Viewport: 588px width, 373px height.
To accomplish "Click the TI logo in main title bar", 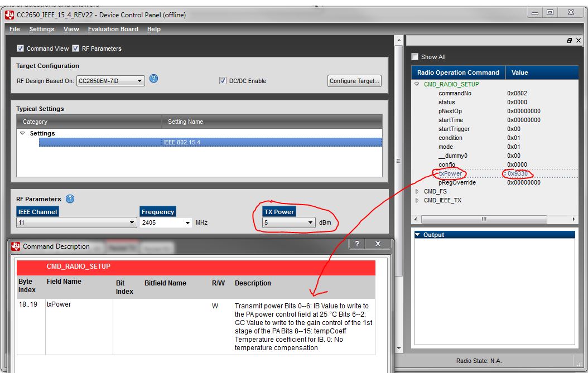I will [9, 15].
